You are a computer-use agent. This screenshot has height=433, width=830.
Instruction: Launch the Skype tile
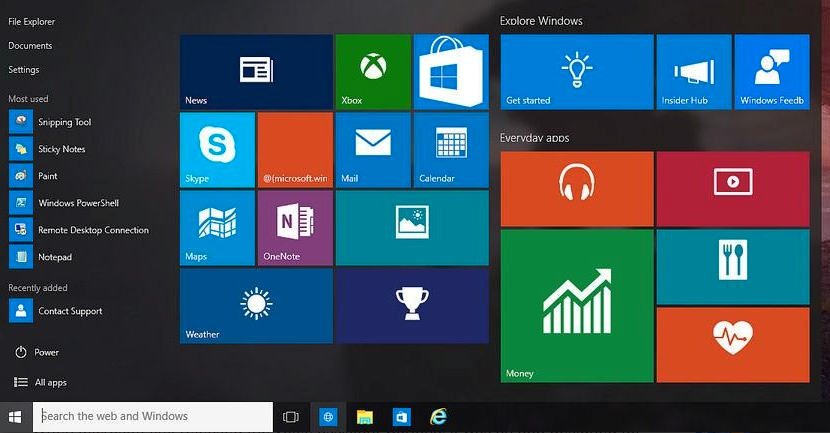click(217, 149)
